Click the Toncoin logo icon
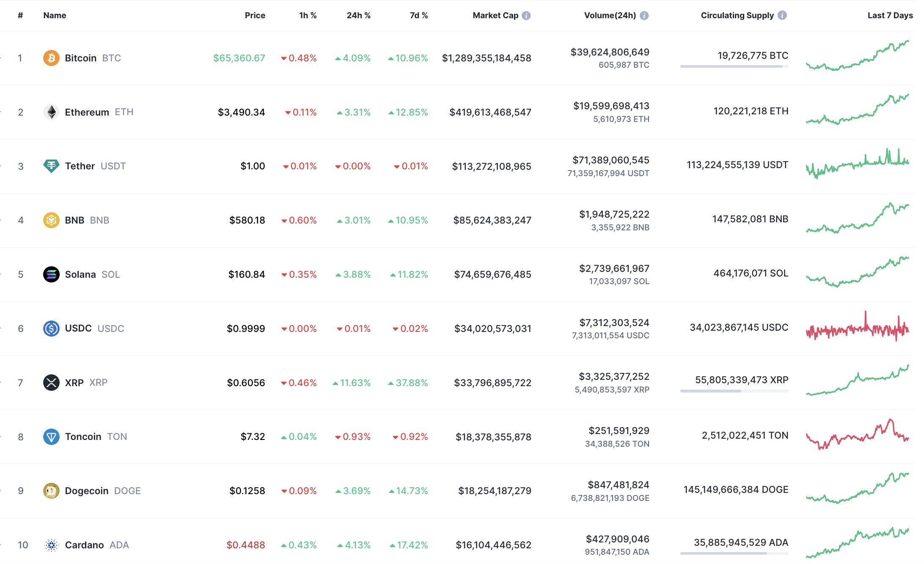Screen dimensions: 924x564 point(51,437)
